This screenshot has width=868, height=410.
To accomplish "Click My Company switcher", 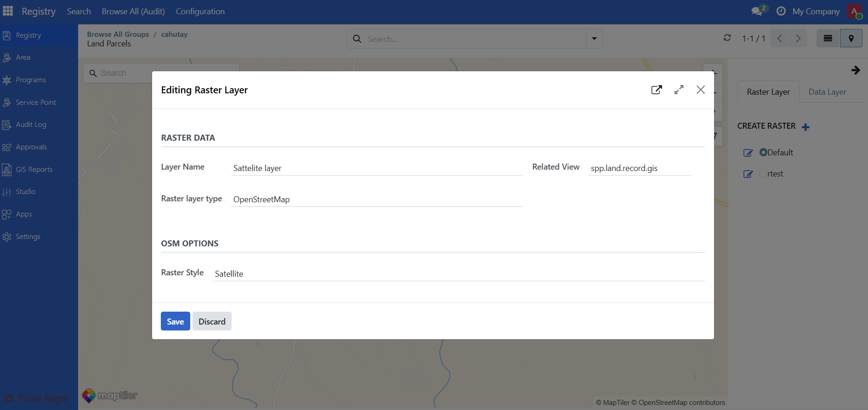I will point(816,11).
